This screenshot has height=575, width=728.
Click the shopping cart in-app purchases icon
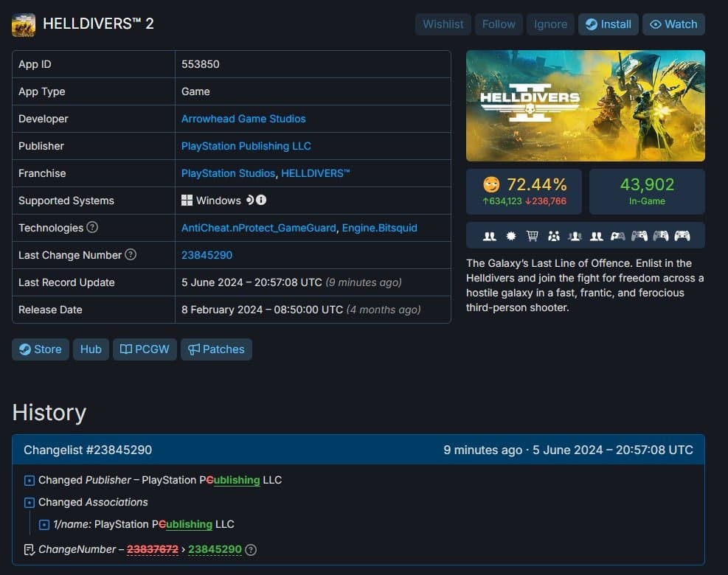(x=532, y=236)
